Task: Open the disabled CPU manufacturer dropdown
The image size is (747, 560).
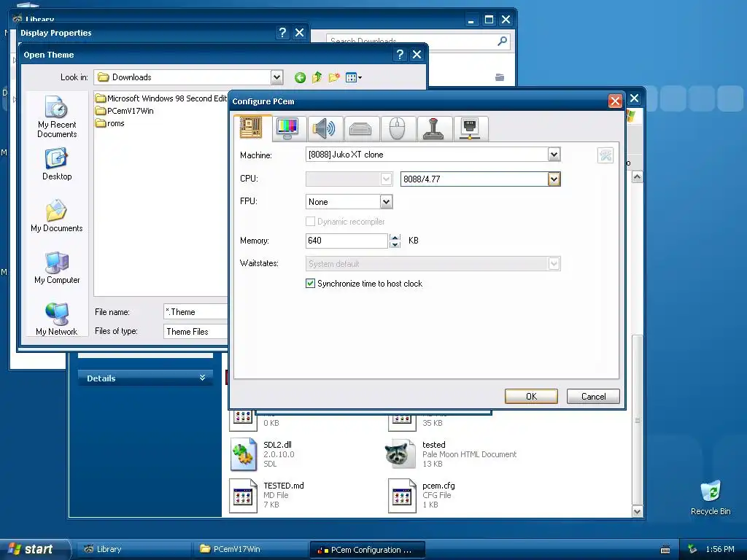Action: pos(386,179)
